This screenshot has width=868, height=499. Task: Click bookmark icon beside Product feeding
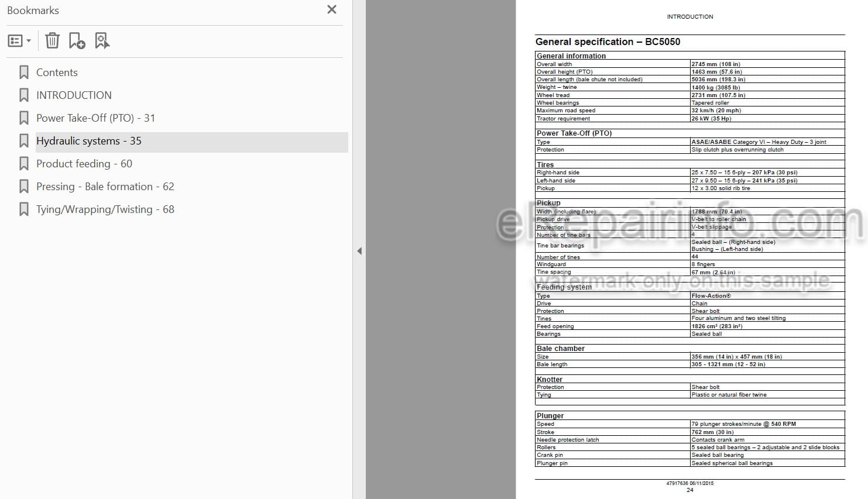click(24, 164)
